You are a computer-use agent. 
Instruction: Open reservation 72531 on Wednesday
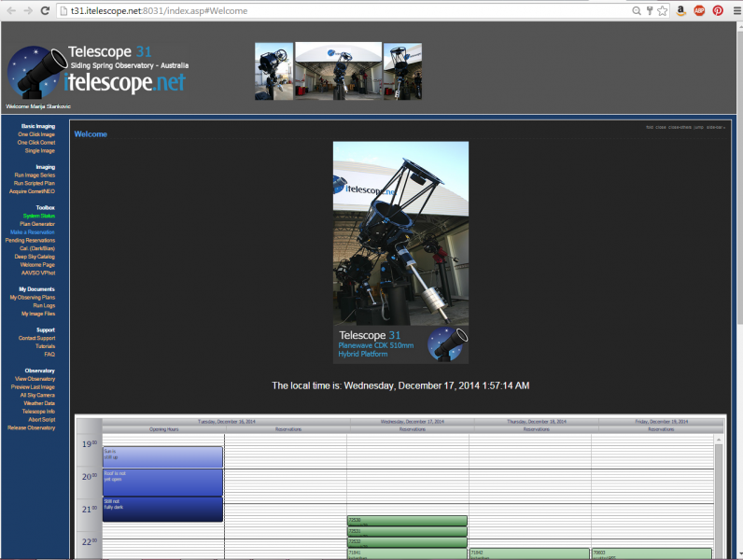[x=408, y=532]
